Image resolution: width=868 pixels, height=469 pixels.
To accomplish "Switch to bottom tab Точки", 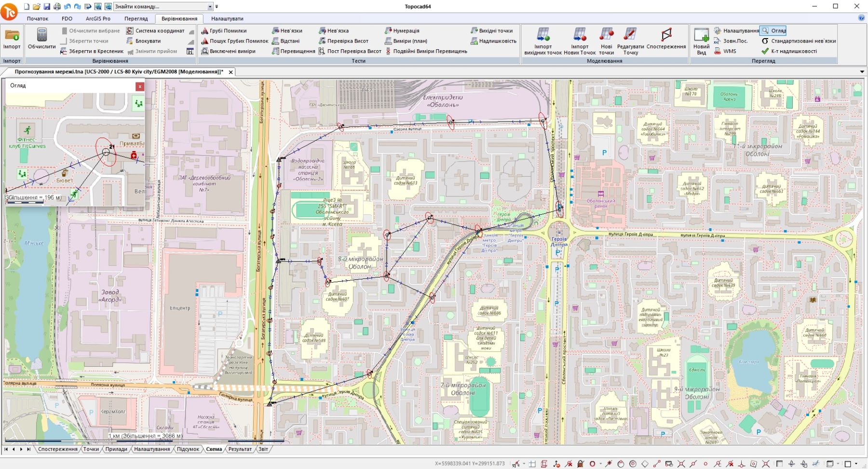I will point(91,449).
